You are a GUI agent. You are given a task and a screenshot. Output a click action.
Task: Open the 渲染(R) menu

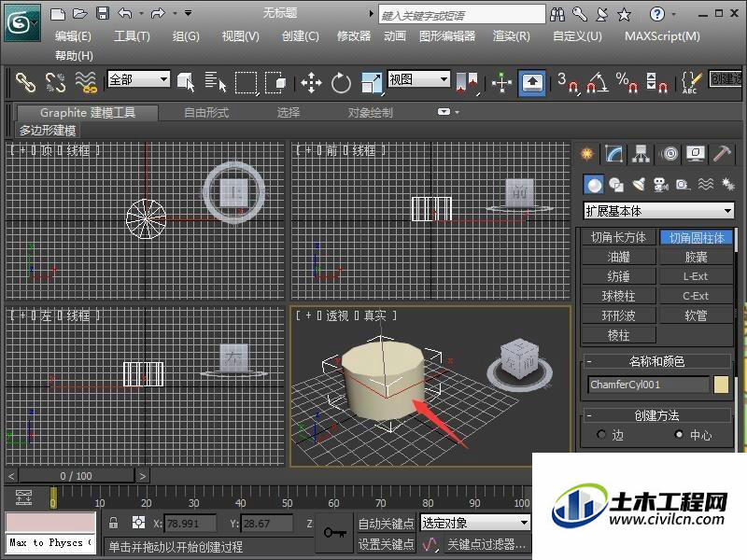[511, 36]
